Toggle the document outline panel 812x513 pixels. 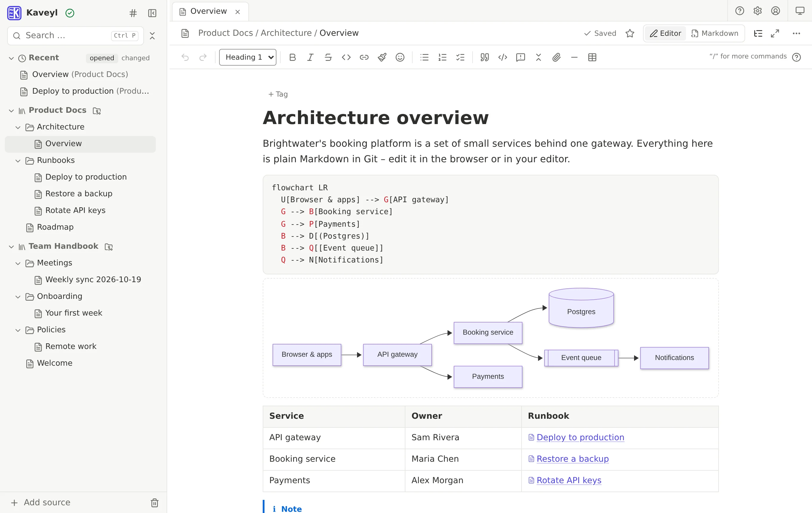[758, 33]
